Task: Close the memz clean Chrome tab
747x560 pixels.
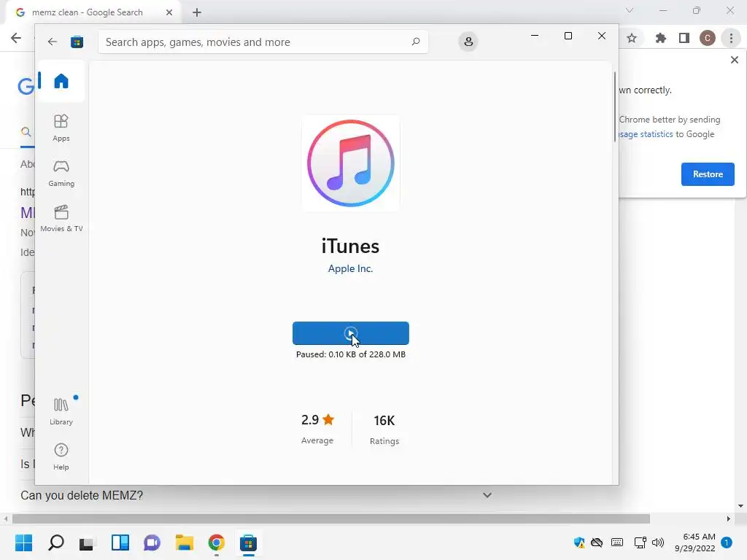Action: click(x=169, y=12)
